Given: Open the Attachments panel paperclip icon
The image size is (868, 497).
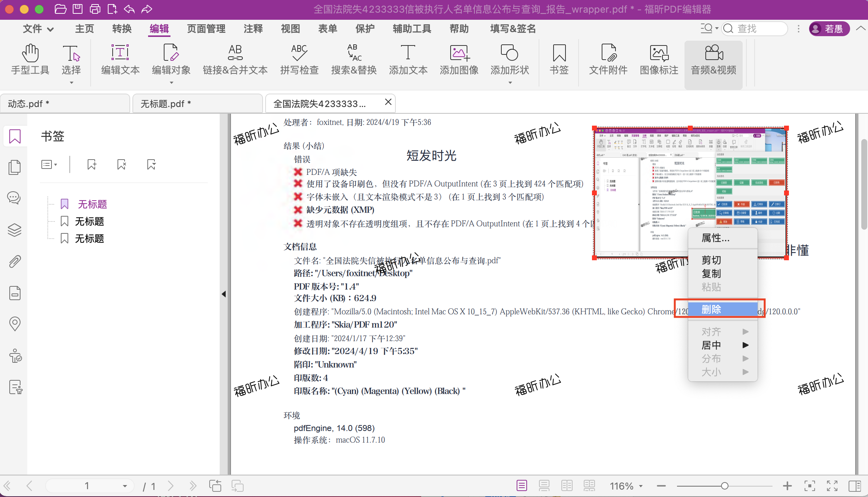Looking at the screenshot, I should pos(15,262).
